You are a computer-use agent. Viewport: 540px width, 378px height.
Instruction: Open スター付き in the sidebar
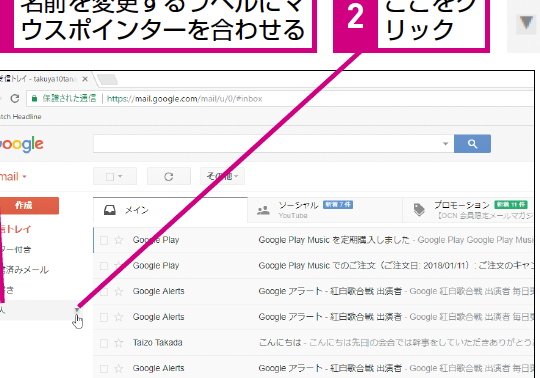[15, 250]
